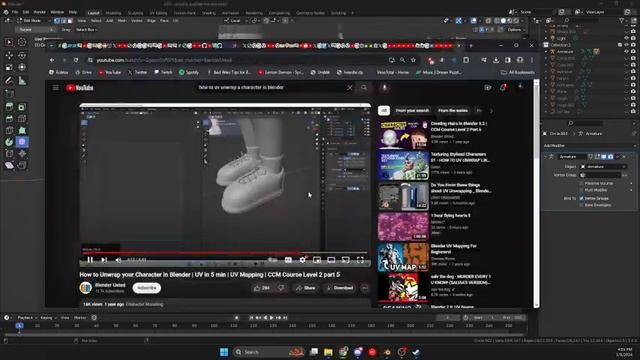Select the Poly Build tool
Screen dimensions: 640x360
point(22,131)
